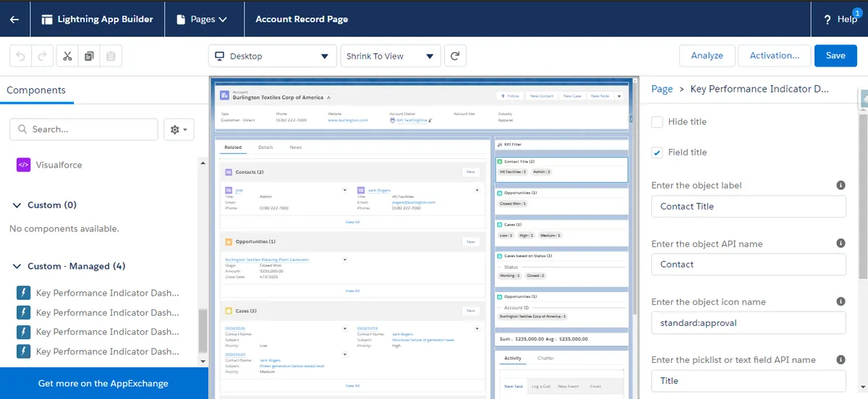Screen dimensions: 868x399
Task: Click info icon beside object label field
Action: [841, 185]
